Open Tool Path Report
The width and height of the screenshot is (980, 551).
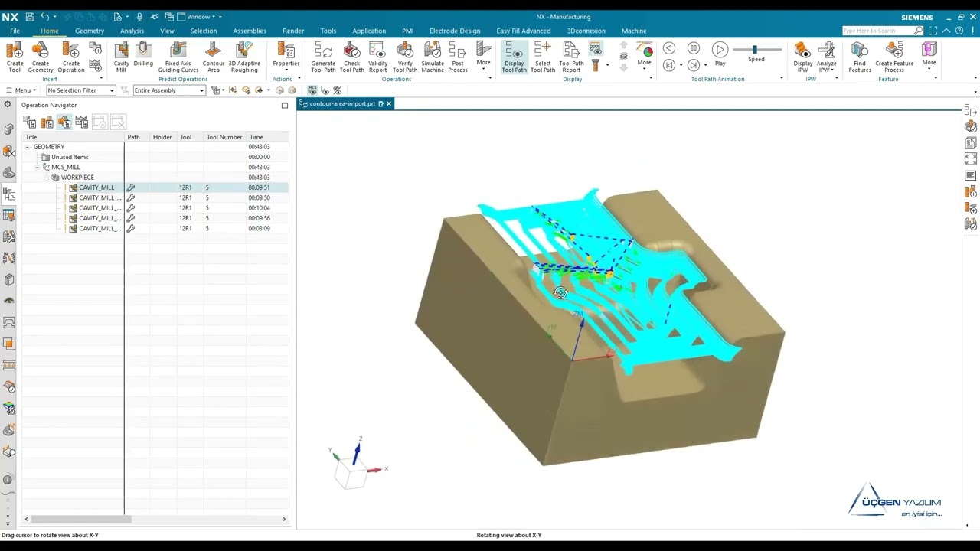571,57
